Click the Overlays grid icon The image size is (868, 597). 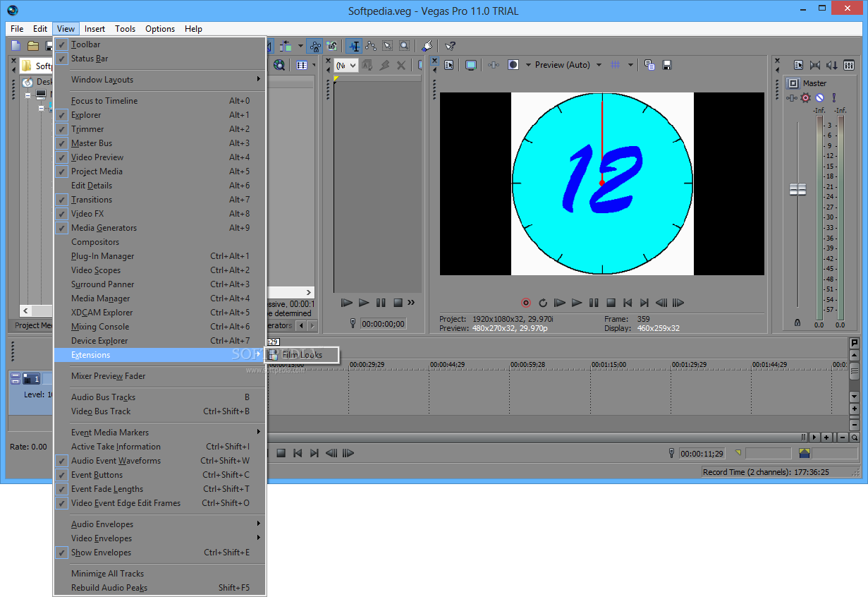[616, 65]
